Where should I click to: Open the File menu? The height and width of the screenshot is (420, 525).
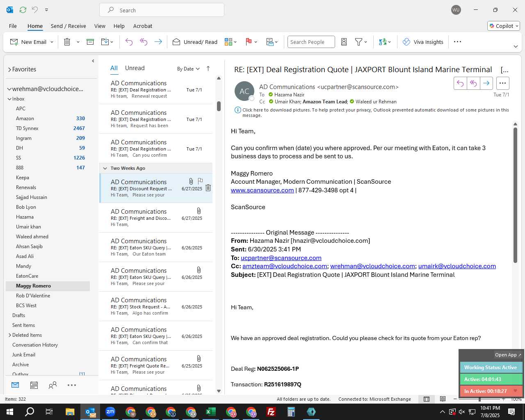coord(13,26)
